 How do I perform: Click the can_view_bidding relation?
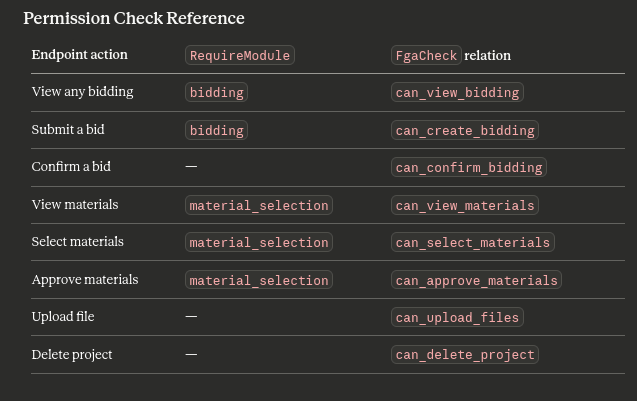click(457, 92)
